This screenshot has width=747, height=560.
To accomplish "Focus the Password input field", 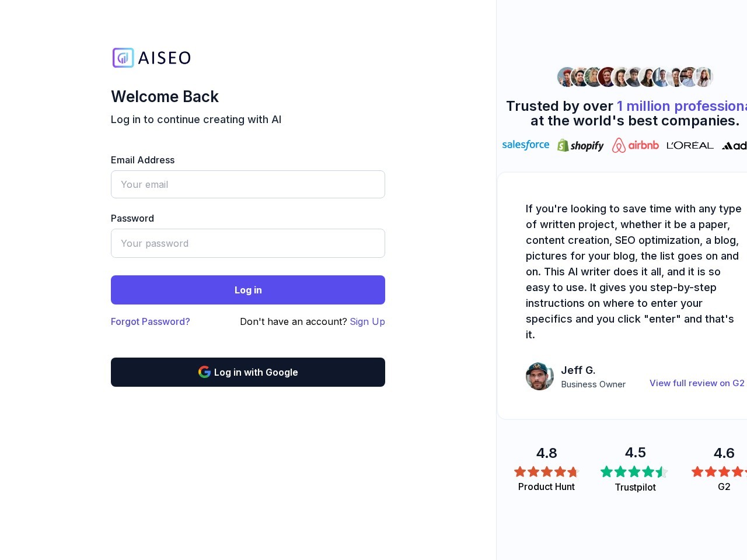I will (x=248, y=243).
